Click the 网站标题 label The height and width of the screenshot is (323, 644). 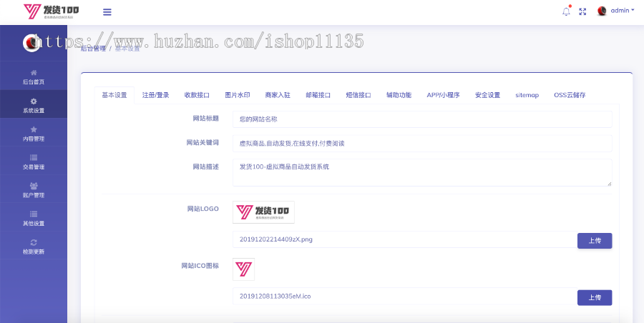pos(206,119)
